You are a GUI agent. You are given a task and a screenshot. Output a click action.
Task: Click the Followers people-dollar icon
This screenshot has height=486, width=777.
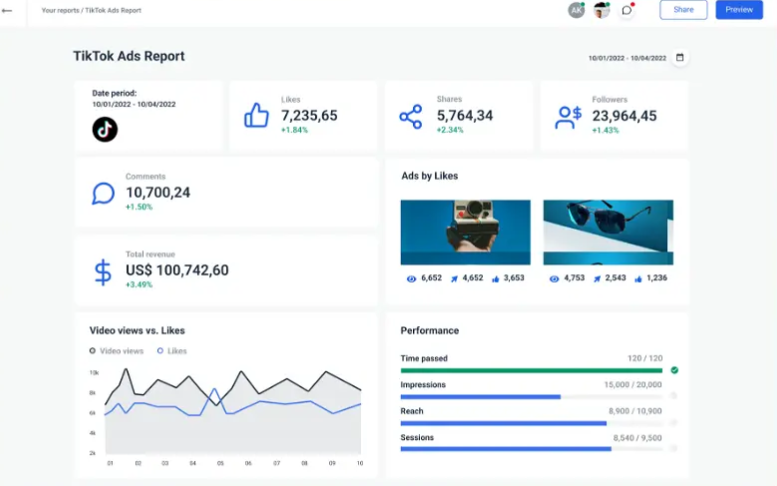click(569, 117)
